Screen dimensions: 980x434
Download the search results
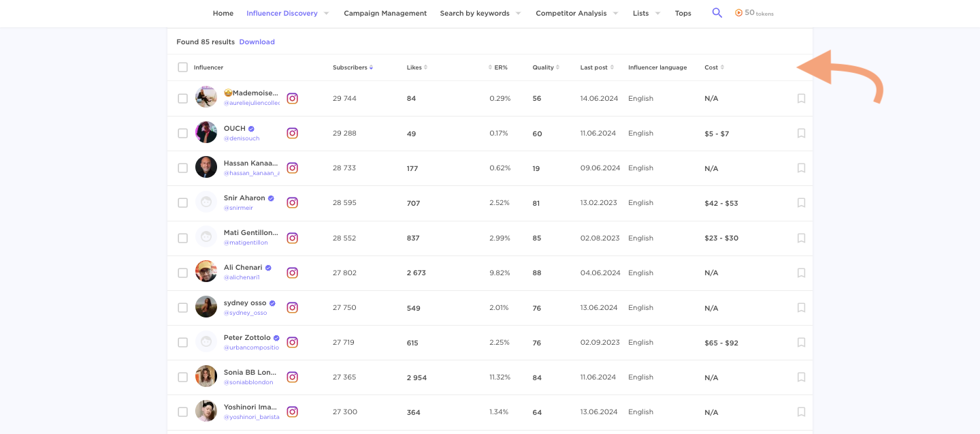pos(257,42)
